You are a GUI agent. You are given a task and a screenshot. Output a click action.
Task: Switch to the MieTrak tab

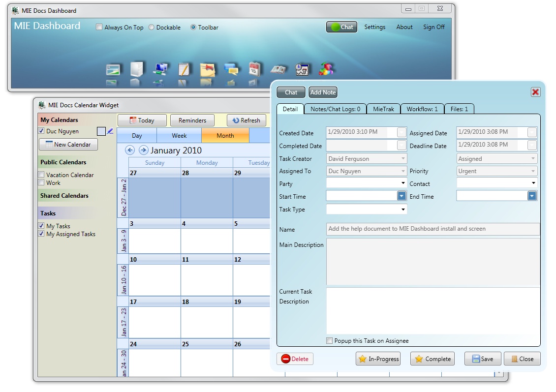383,109
